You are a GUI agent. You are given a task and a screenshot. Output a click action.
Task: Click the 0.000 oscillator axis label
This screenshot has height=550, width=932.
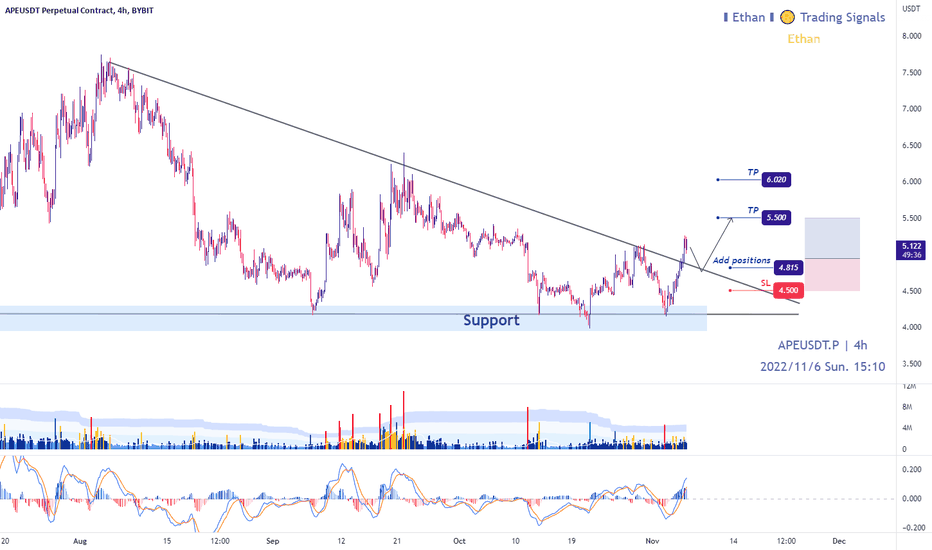pyautogui.click(x=911, y=499)
